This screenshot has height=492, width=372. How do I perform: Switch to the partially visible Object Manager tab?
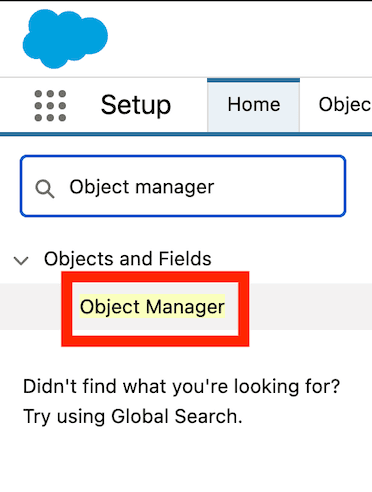(x=345, y=105)
